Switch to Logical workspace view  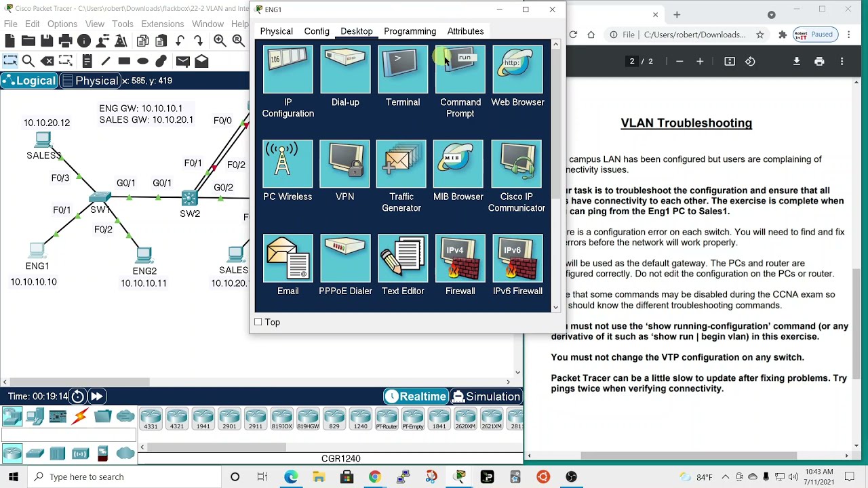click(x=29, y=81)
